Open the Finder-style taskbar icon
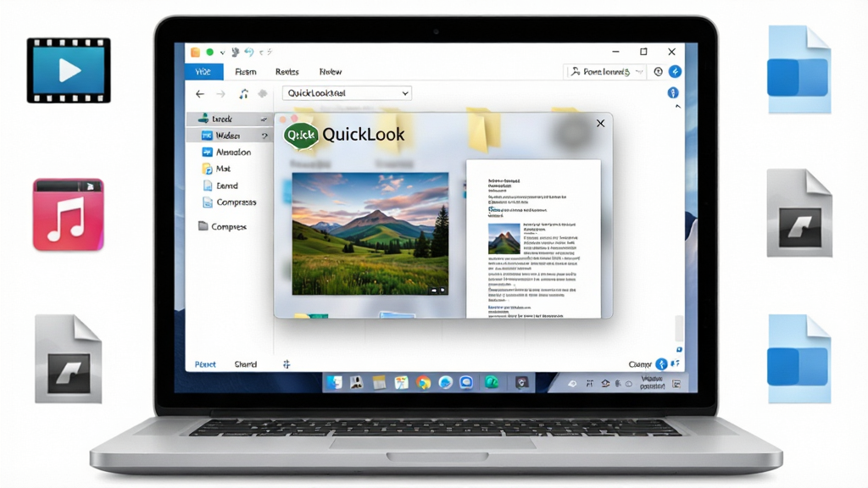 334,382
